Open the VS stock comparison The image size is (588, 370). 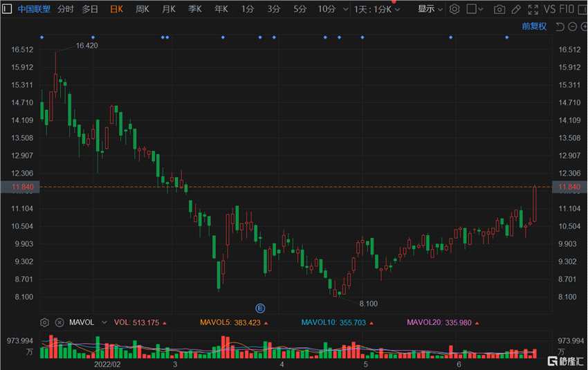(549, 9)
